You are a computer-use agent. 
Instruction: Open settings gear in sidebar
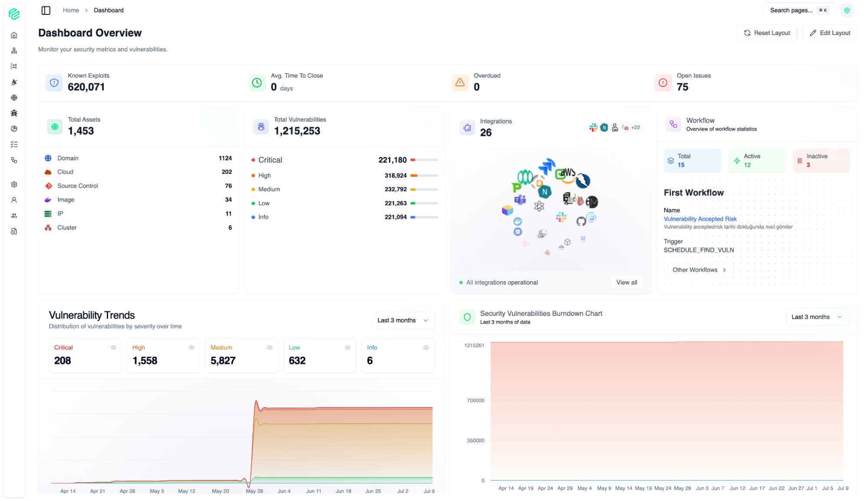coord(14,184)
